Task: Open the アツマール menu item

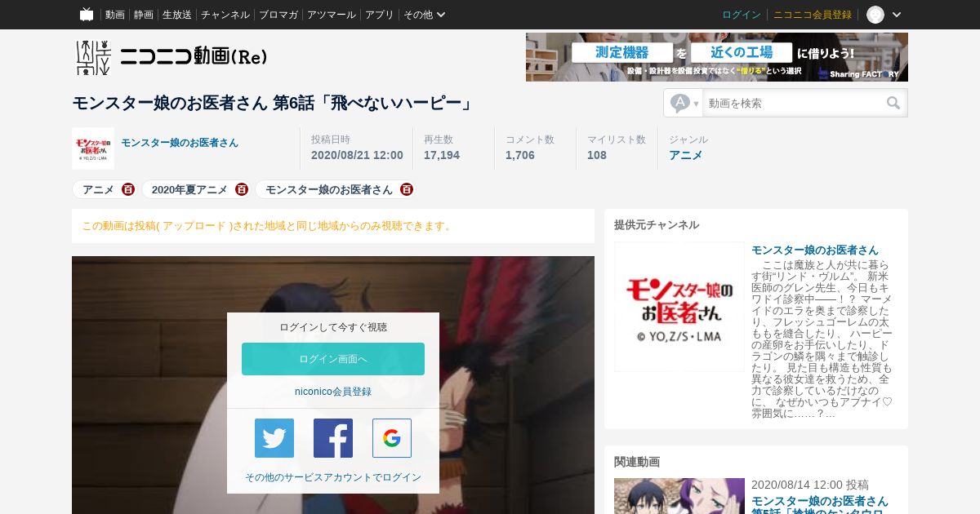Action: [332, 15]
